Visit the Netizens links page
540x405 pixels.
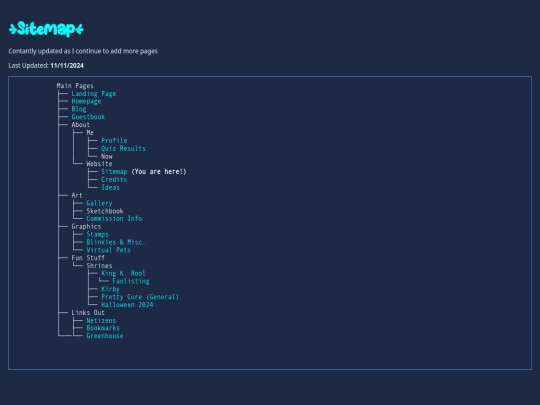[101, 321]
